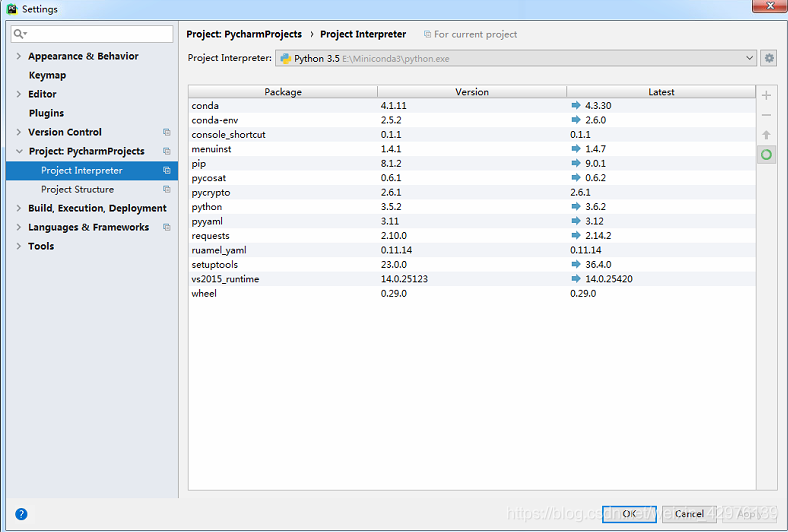This screenshot has height=532, width=788.
Task: Sort by the Latest column header
Action: pos(661,91)
